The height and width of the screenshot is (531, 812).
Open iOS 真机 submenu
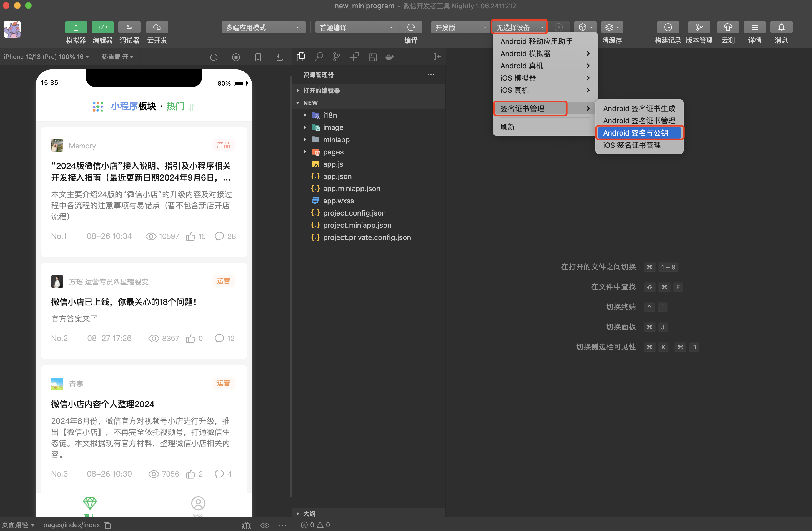tap(545, 91)
